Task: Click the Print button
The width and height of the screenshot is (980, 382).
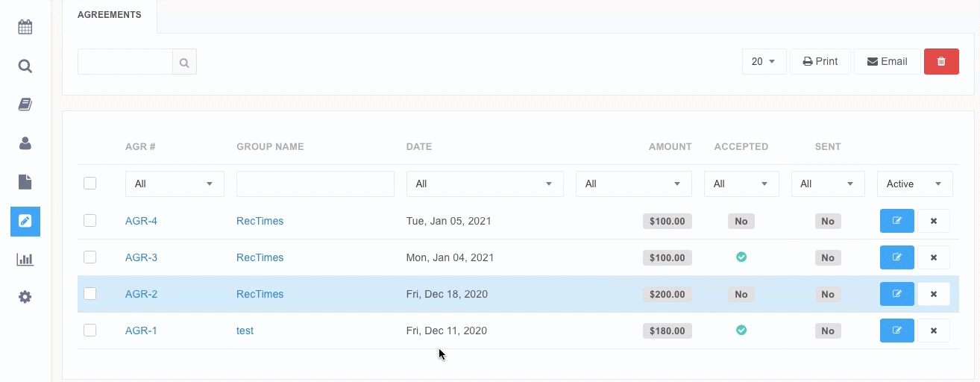Action: (x=820, y=62)
